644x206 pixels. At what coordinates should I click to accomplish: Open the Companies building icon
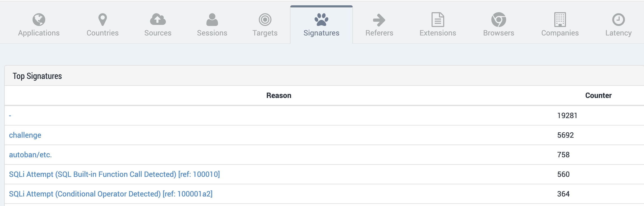[560, 20]
